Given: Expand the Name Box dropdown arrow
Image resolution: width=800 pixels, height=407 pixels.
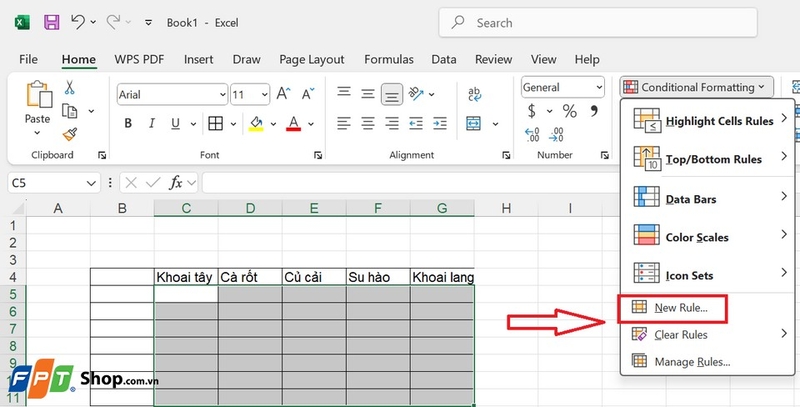Looking at the screenshot, I should pyautogui.click(x=91, y=183).
